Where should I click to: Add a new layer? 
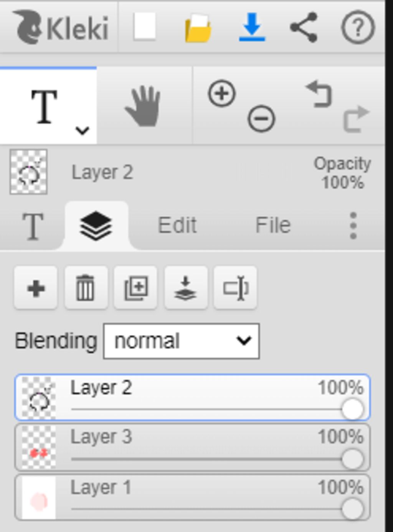[36, 288]
